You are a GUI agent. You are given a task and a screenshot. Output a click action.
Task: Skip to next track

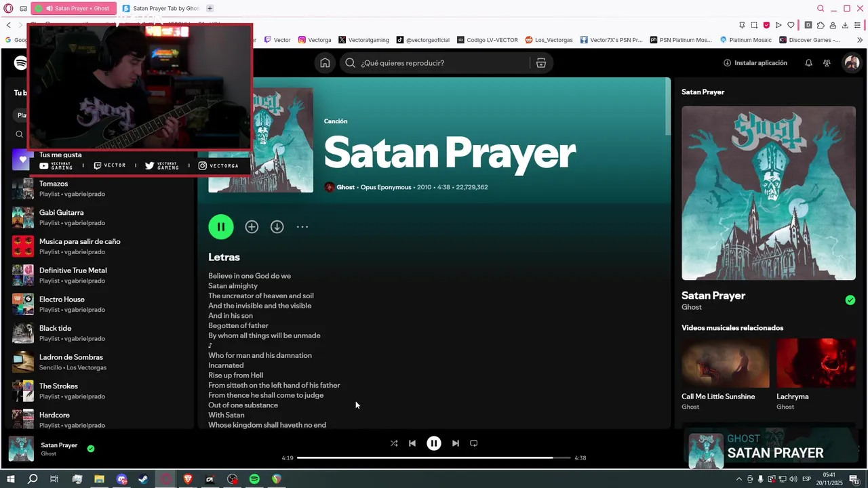(456, 443)
